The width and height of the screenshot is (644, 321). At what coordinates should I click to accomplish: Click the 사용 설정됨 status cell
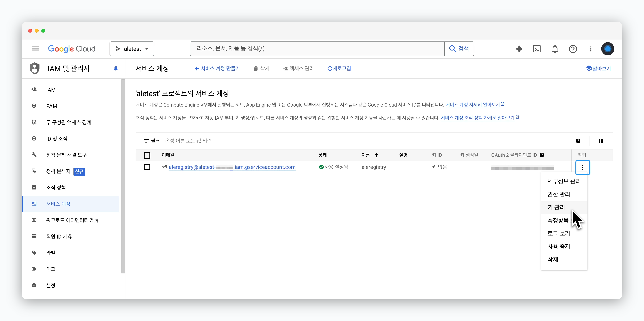point(334,167)
